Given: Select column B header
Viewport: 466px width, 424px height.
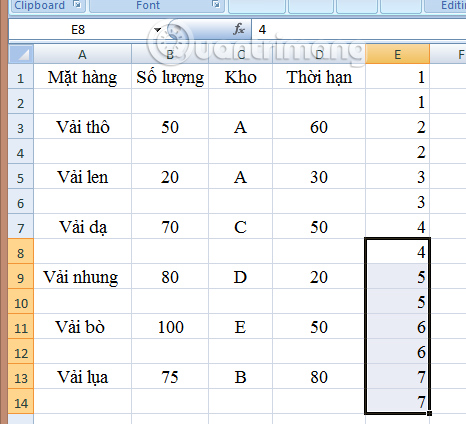Looking at the screenshot, I should (170, 54).
